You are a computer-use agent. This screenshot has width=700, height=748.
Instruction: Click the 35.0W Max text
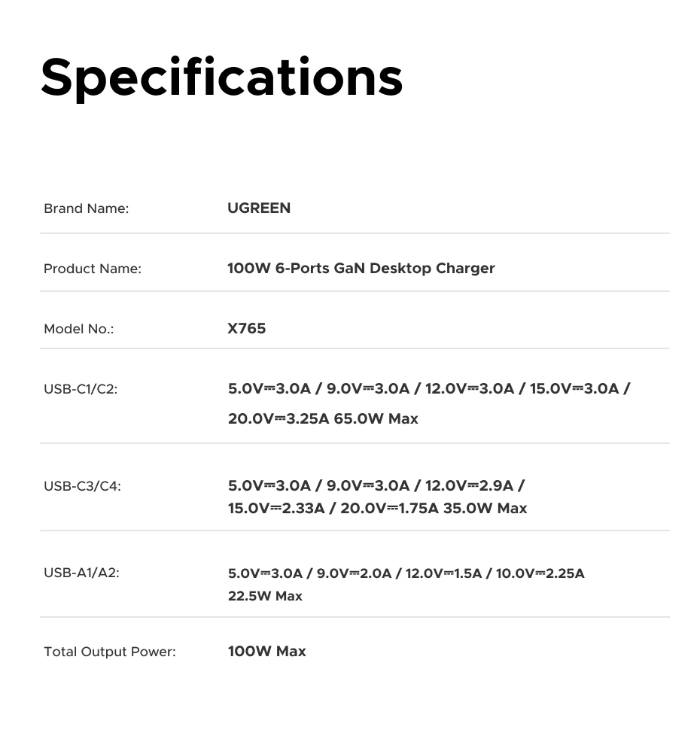(x=485, y=509)
